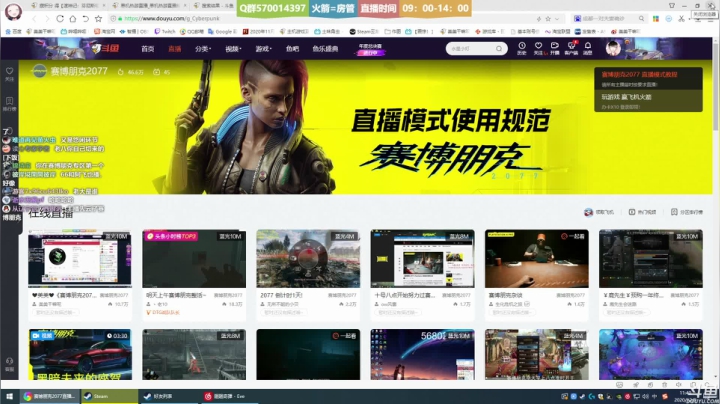Click the browser address bar URL

click(172, 19)
